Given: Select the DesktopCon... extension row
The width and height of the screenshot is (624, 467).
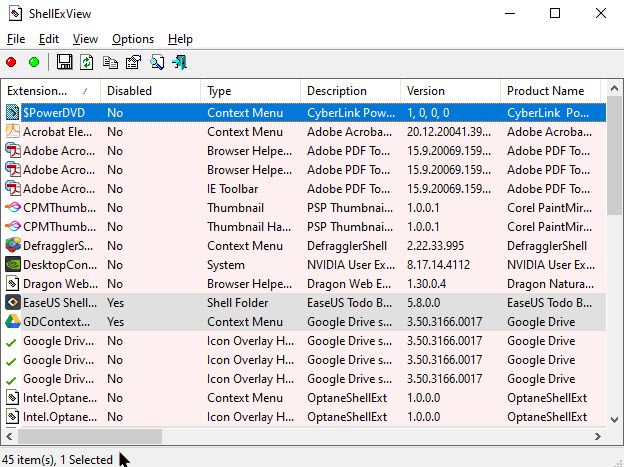Looking at the screenshot, I should click(305, 265).
